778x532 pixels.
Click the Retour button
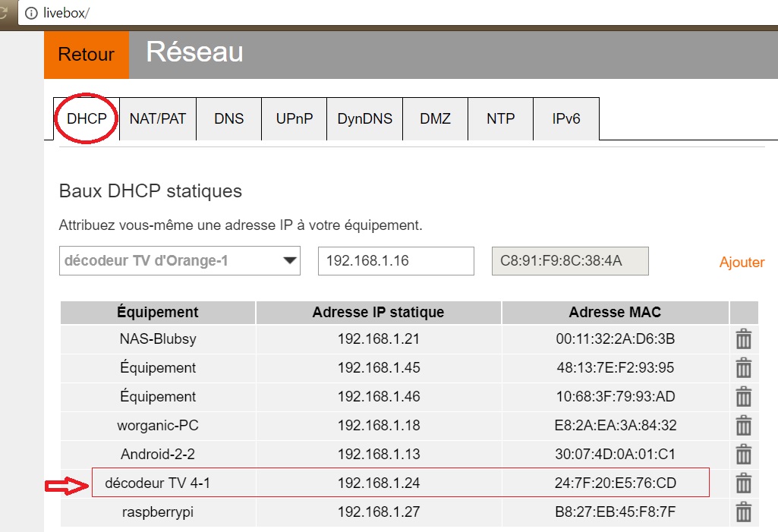click(86, 55)
